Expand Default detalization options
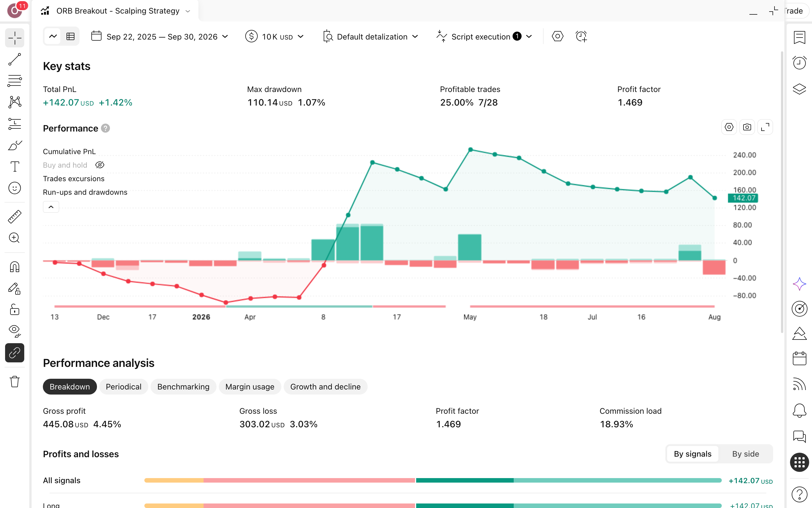The image size is (812, 508). (370, 36)
